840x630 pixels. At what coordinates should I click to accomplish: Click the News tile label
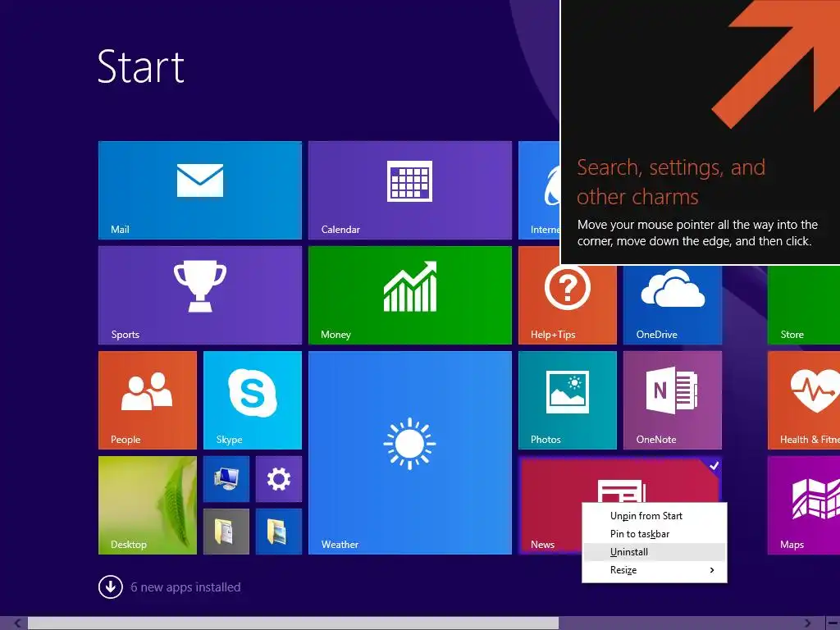click(542, 545)
